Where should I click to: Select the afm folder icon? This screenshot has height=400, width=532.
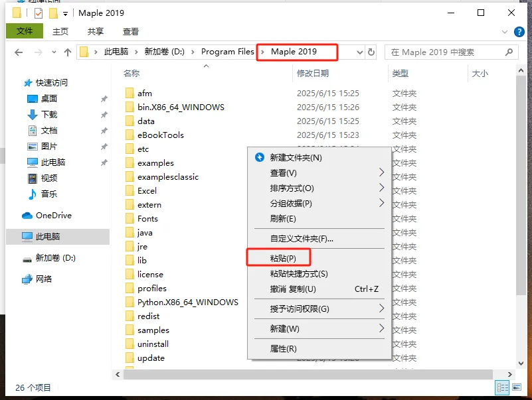pyautogui.click(x=130, y=94)
